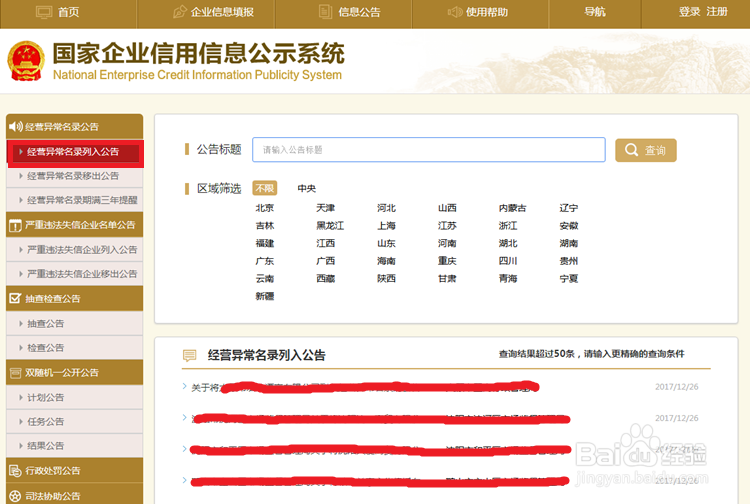Click into the 公告标题 search field
The height and width of the screenshot is (504, 750).
click(x=429, y=150)
